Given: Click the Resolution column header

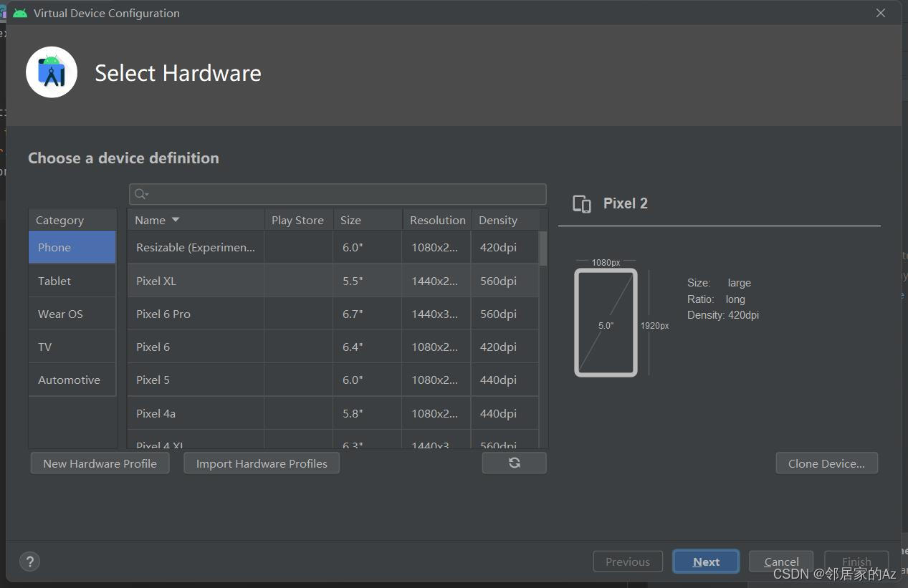Looking at the screenshot, I should click(437, 220).
